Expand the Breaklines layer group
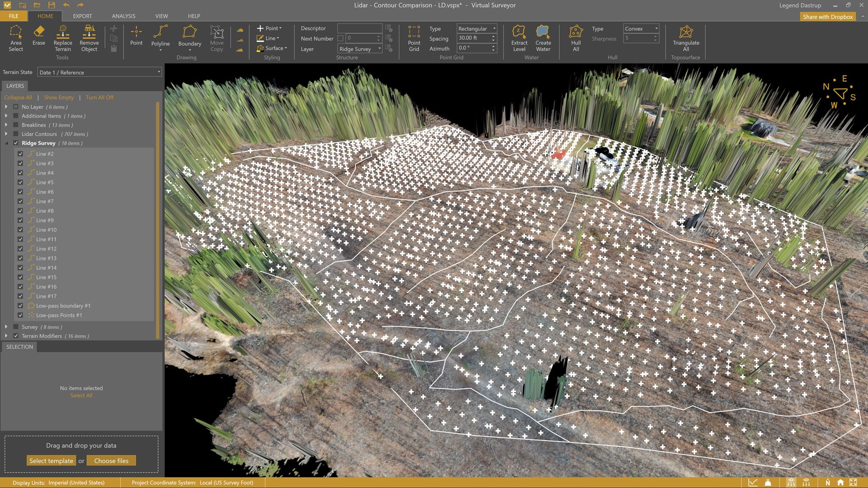868x488 pixels. (x=6, y=125)
